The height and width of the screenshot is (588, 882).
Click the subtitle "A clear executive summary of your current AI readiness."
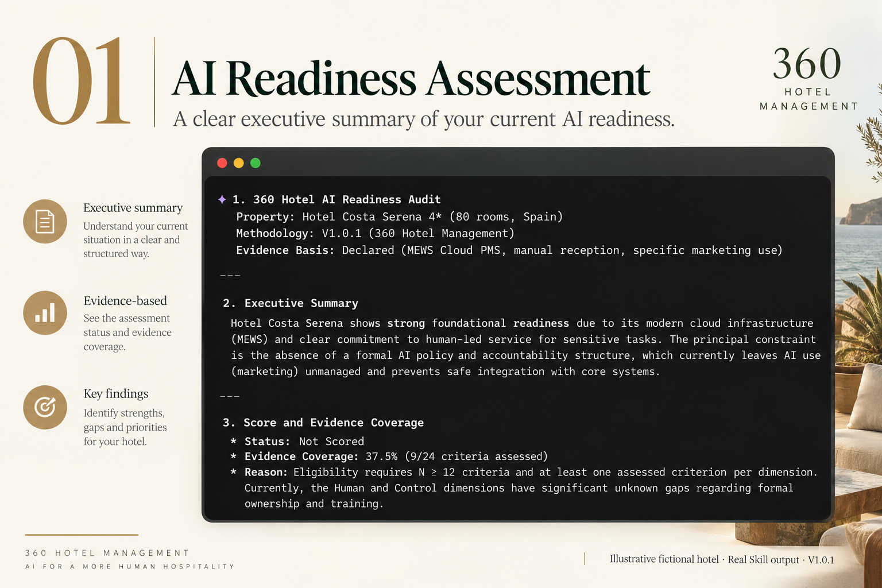pyautogui.click(x=424, y=119)
